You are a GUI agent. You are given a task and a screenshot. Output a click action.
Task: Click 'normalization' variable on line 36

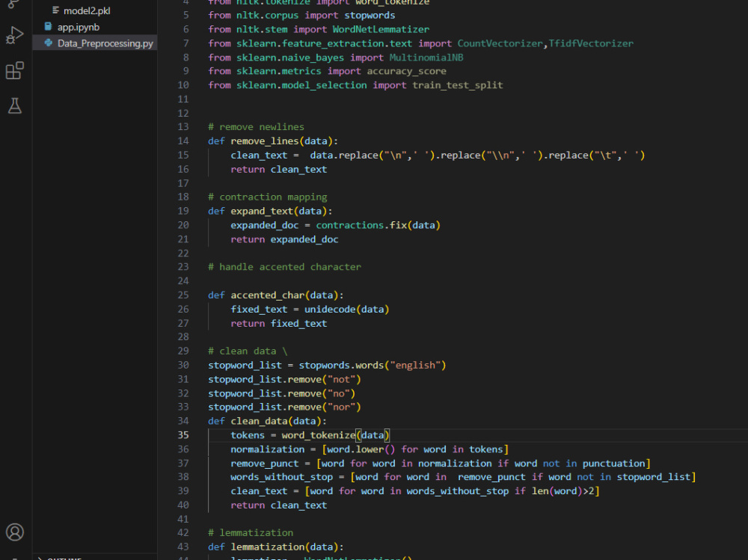(268, 449)
